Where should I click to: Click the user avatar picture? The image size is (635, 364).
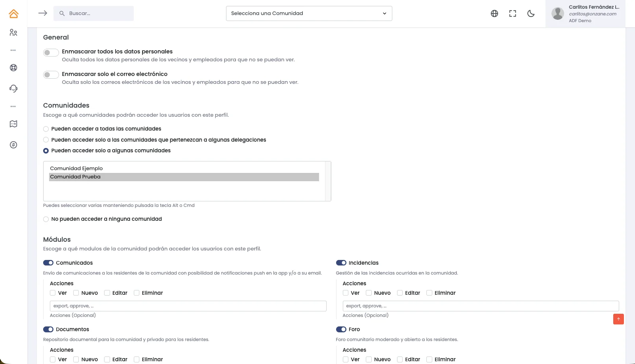(558, 13)
